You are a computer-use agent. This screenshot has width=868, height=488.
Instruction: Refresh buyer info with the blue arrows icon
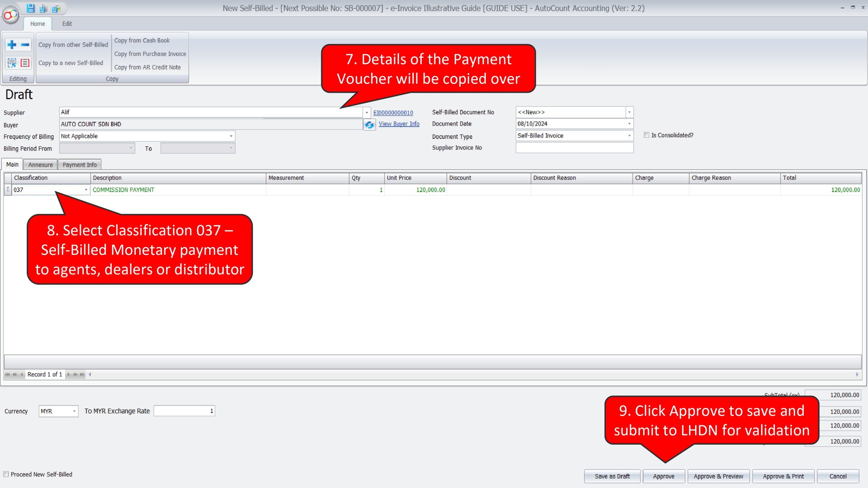point(369,124)
